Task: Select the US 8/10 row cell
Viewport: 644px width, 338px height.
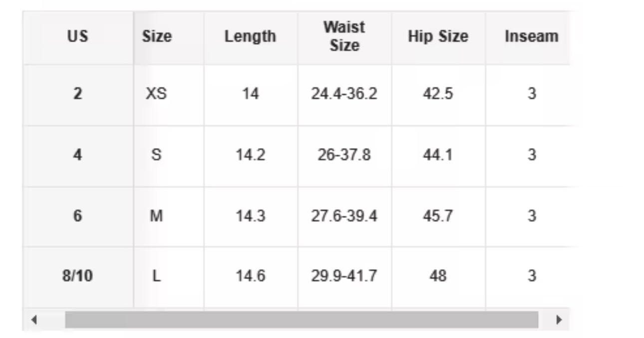Action: click(x=77, y=276)
